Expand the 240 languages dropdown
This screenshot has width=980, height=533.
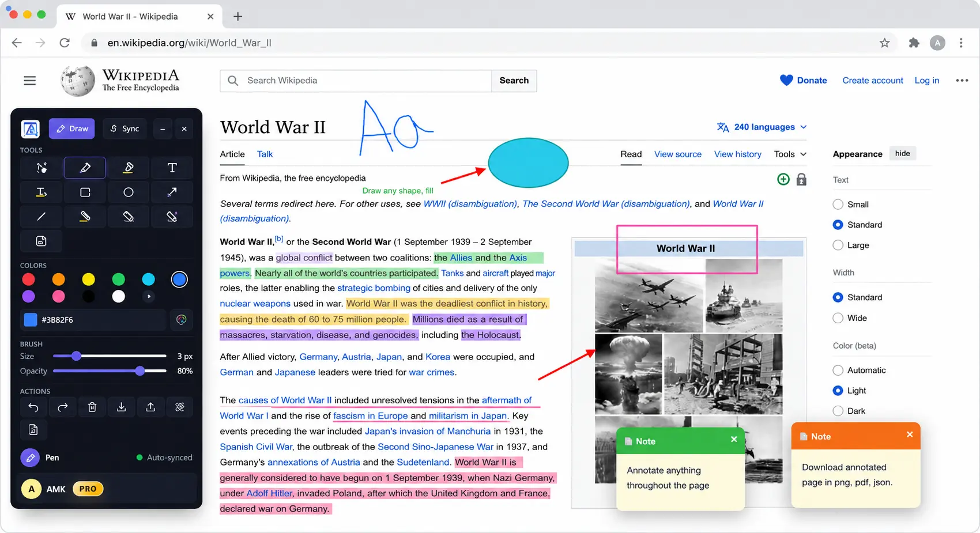(x=762, y=127)
